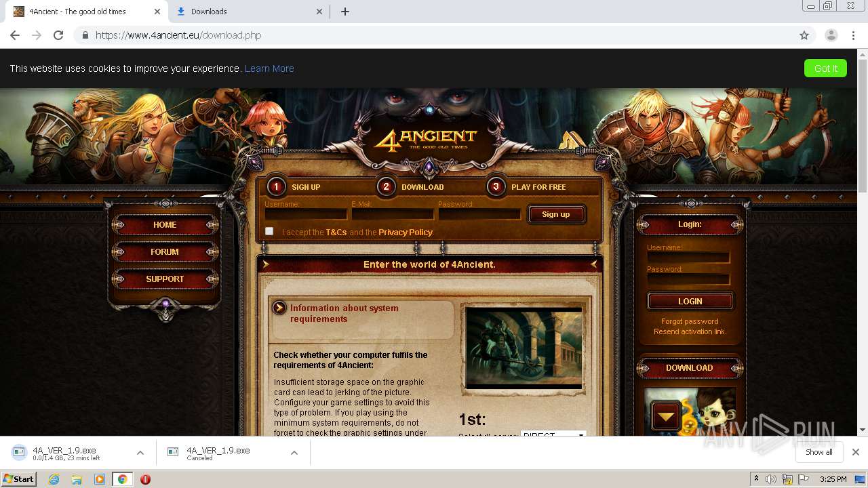The height and width of the screenshot is (488, 868).
Task: Open the SUPPORT menu item
Action: pyautogui.click(x=165, y=279)
